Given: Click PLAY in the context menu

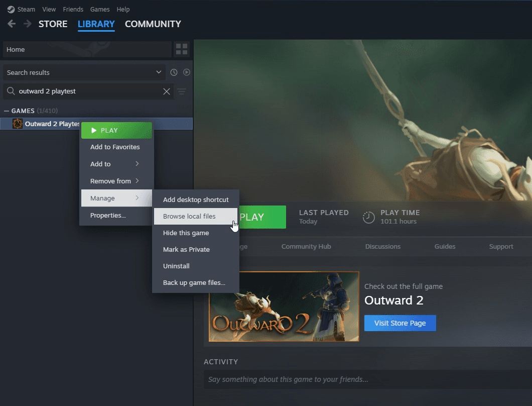Looking at the screenshot, I should point(116,131).
